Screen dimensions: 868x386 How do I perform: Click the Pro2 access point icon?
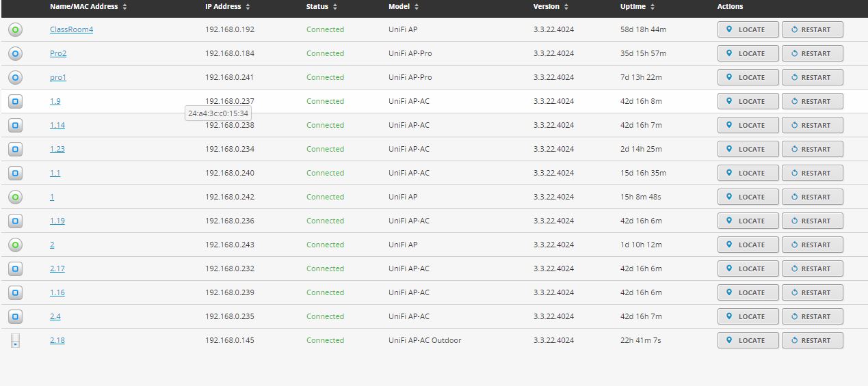16,54
